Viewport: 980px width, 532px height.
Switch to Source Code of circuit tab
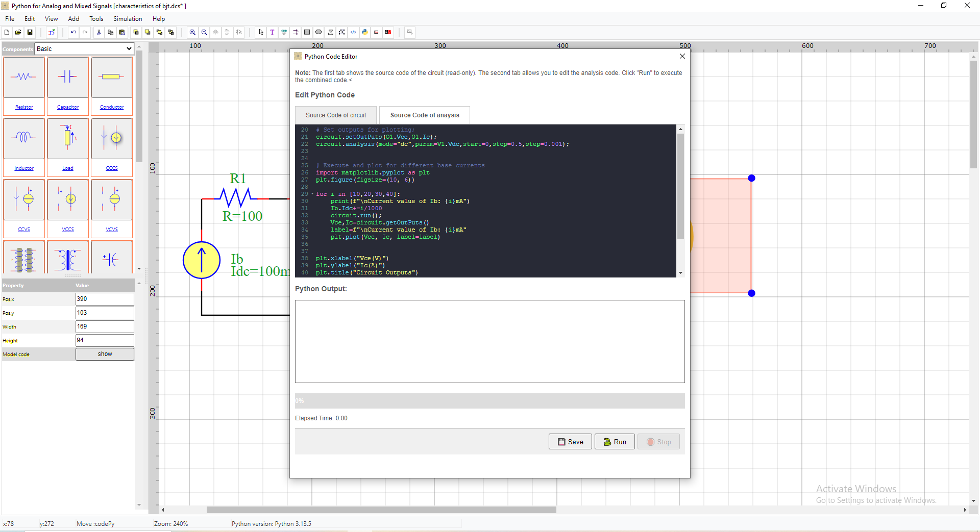(x=336, y=115)
